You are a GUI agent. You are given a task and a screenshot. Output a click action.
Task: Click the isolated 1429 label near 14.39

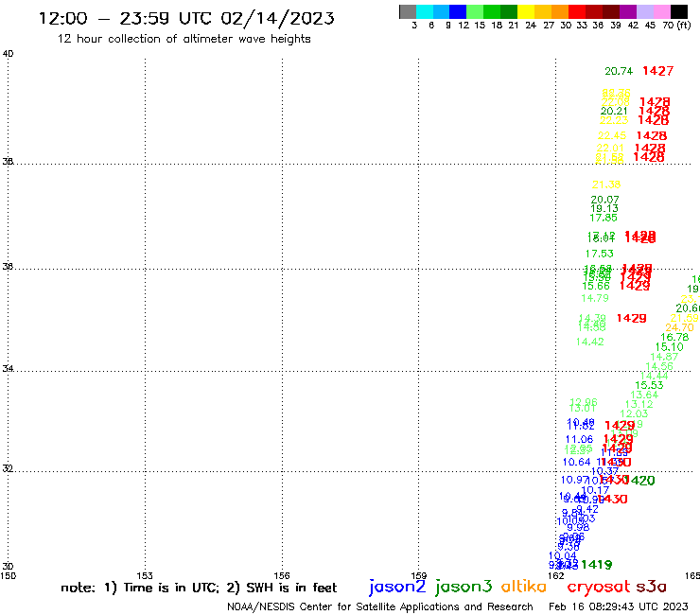pos(632,318)
